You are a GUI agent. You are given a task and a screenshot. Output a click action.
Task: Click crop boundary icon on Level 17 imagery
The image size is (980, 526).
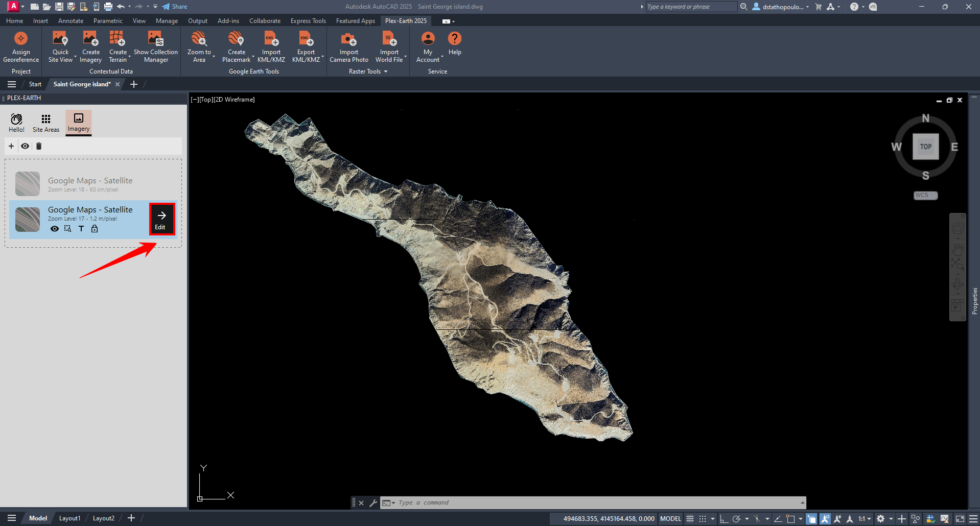click(x=67, y=229)
